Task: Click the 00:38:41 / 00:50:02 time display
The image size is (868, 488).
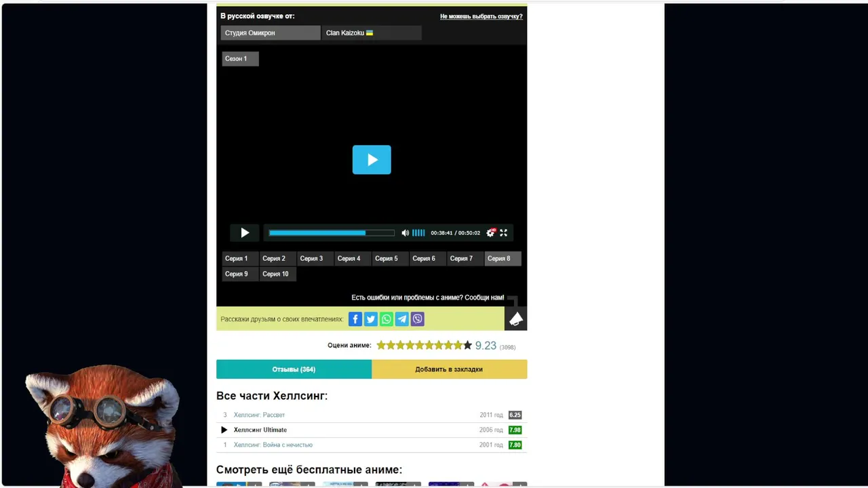Action: pyautogui.click(x=455, y=233)
